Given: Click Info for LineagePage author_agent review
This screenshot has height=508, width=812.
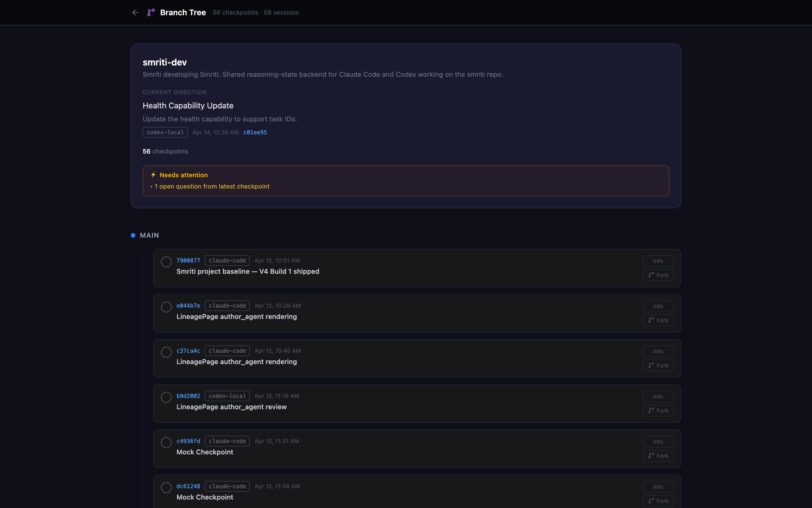Looking at the screenshot, I should 658,397.
